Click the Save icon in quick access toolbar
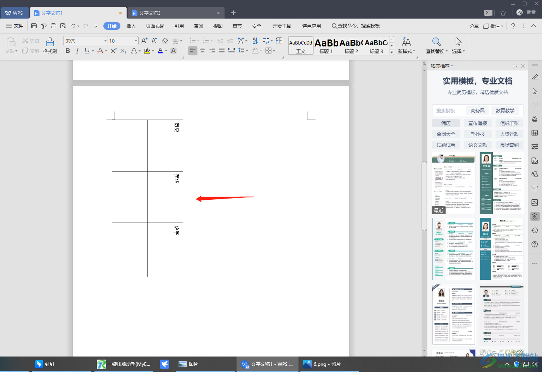The height and width of the screenshot is (372, 542). (x=34, y=26)
